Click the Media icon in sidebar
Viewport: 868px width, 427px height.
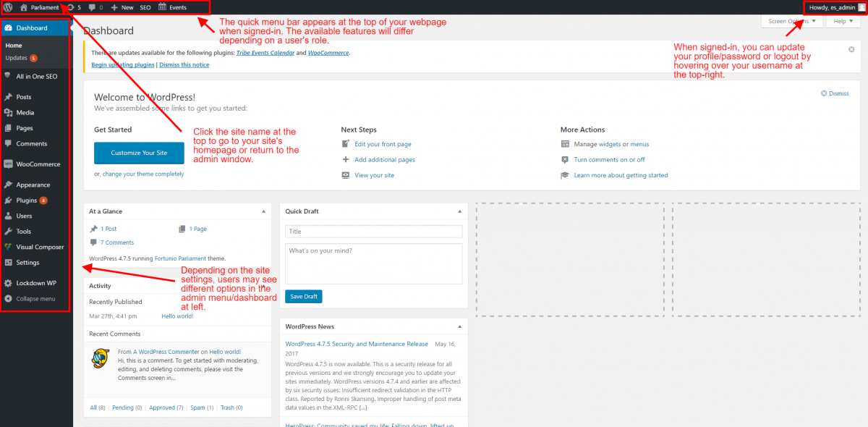[8, 112]
